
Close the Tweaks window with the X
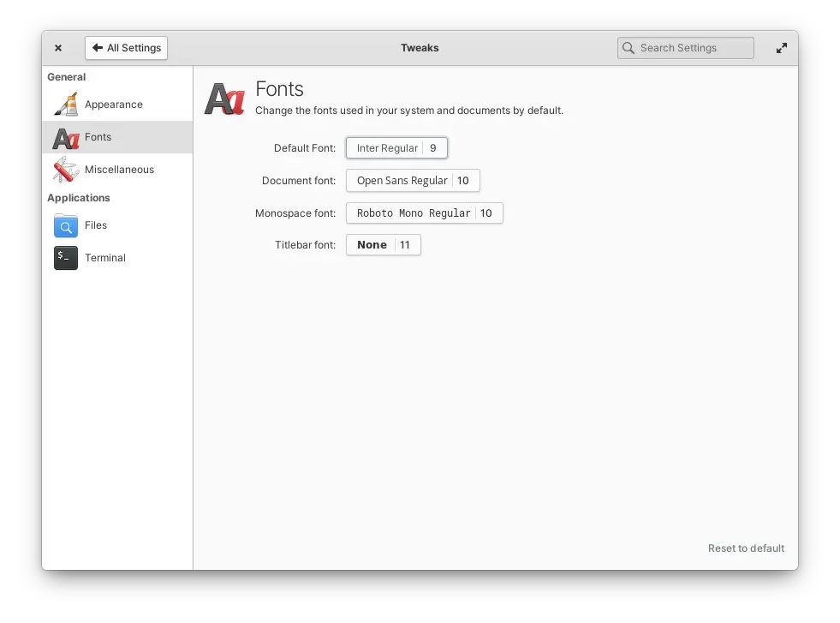point(58,48)
